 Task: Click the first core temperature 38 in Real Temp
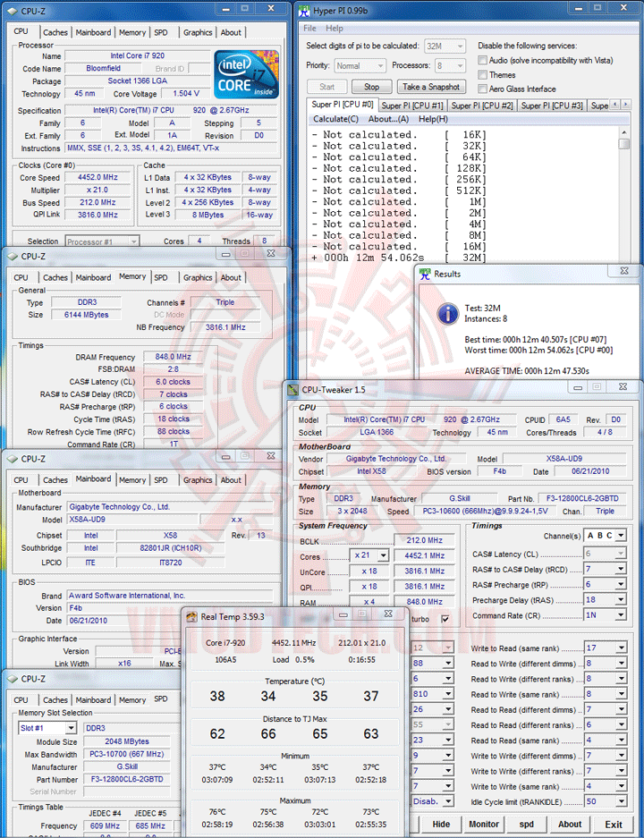click(x=217, y=696)
